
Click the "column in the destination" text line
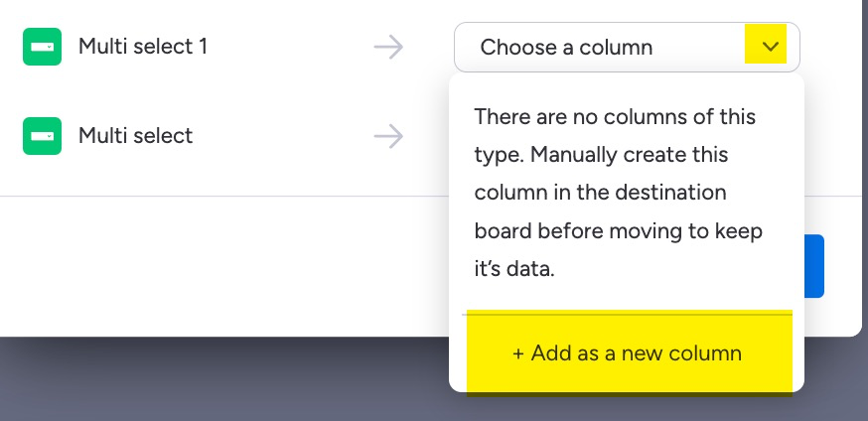600,193
